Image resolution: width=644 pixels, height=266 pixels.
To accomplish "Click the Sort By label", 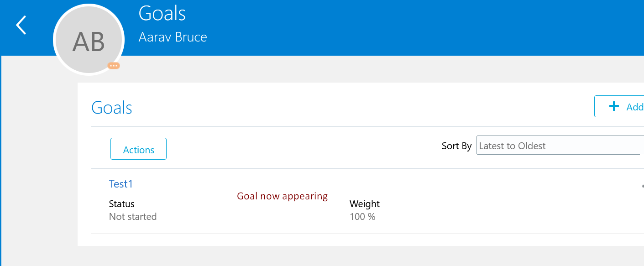I will (456, 146).
